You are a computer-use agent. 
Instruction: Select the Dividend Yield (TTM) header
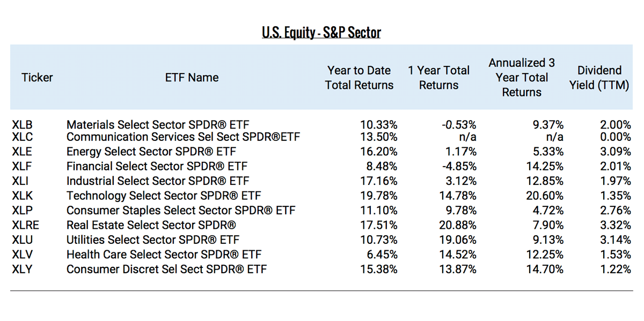599,78
